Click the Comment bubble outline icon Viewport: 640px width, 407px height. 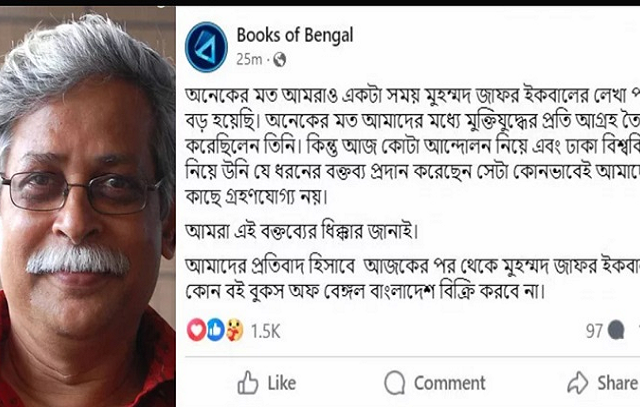point(395,383)
